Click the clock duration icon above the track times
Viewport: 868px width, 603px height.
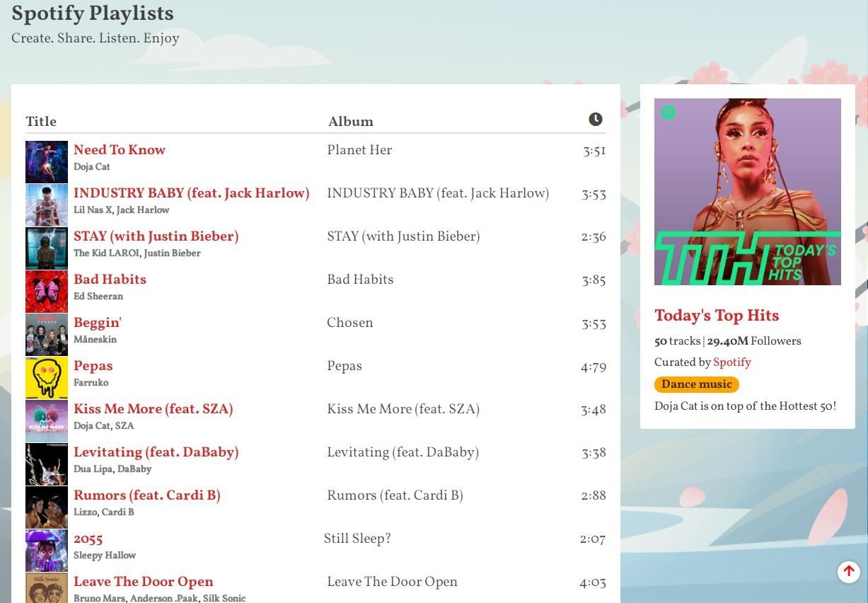(596, 120)
